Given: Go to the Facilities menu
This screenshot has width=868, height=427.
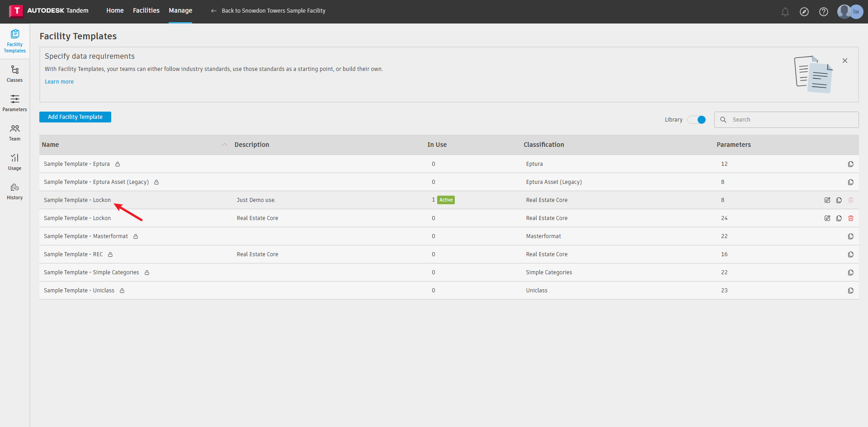Looking at the screenshot, I should coord(146,10).
